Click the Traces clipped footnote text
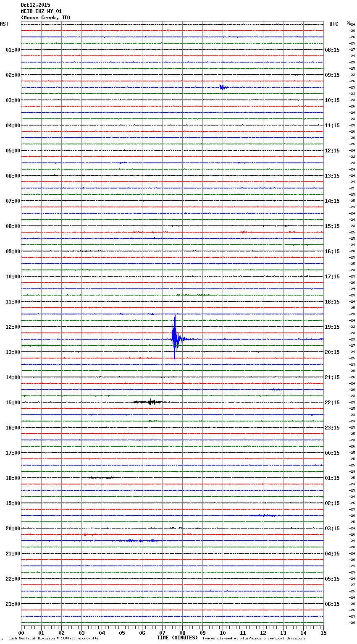Viewport: 357px width, 644px height. (254, 638)
